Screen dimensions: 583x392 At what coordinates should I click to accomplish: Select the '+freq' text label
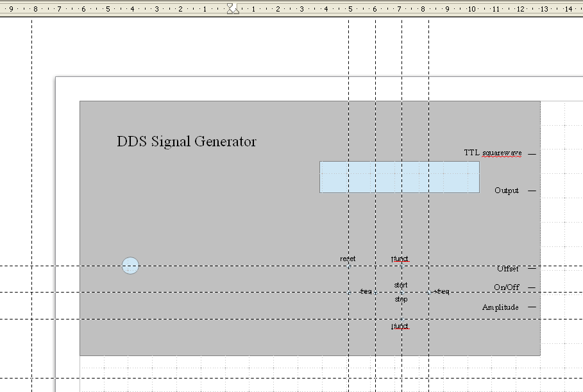tap(442, 291)
